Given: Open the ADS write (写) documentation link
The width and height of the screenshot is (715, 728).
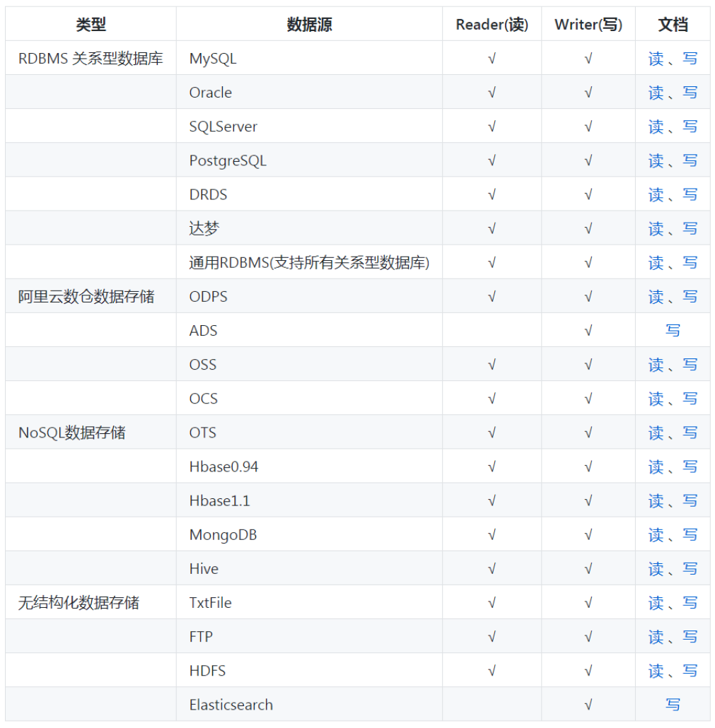Looking at the screenshot, I should coord(673,330).
